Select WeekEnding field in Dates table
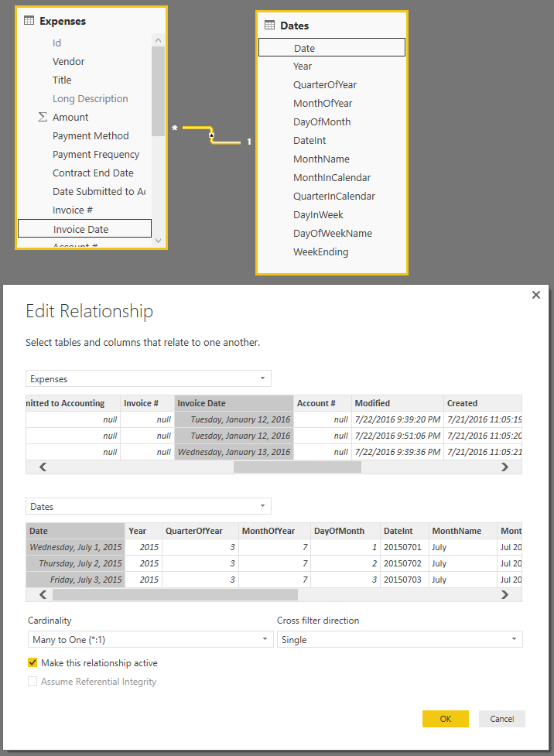This screenshot has height=756, width=554. (320, 251)
